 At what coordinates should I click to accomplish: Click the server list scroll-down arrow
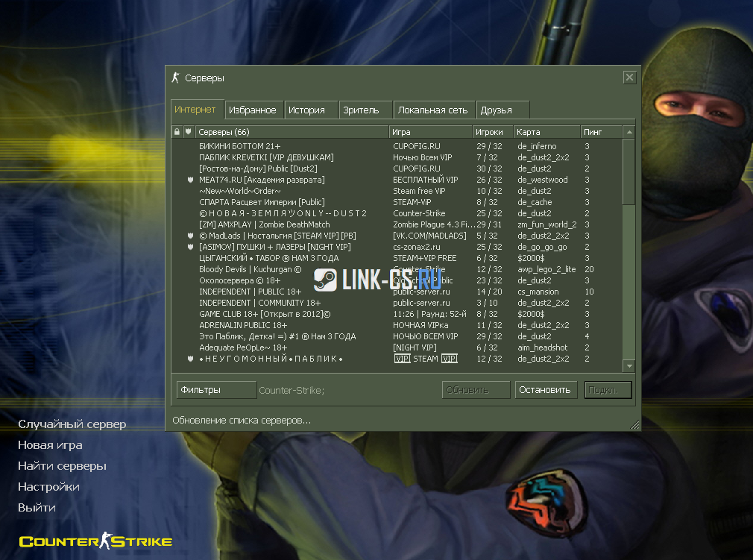[x=628, y=366]
